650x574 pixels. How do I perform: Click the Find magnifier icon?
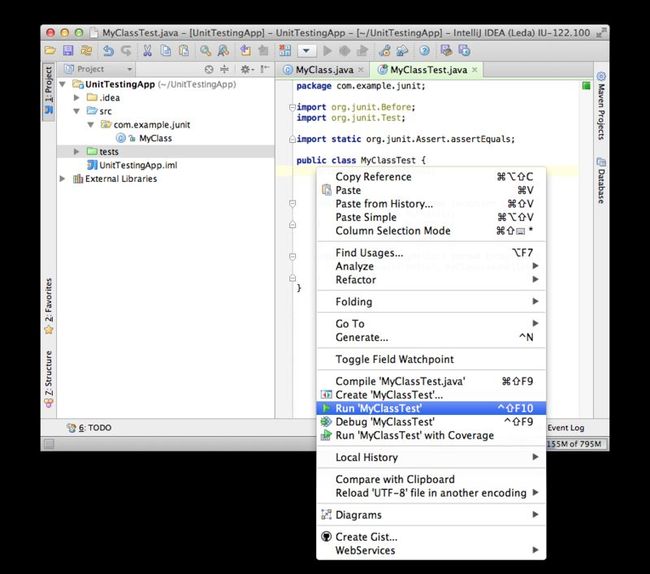(x=205, y=51)
